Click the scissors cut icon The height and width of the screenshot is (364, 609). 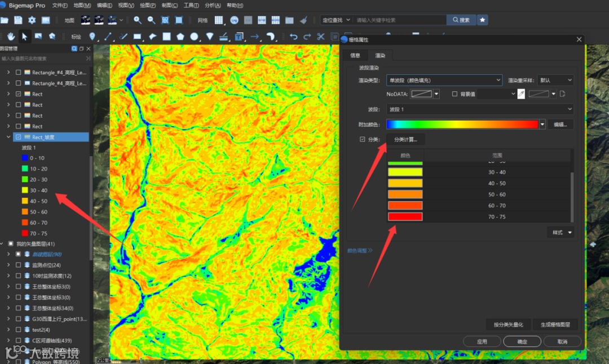[x=321, y=37]
